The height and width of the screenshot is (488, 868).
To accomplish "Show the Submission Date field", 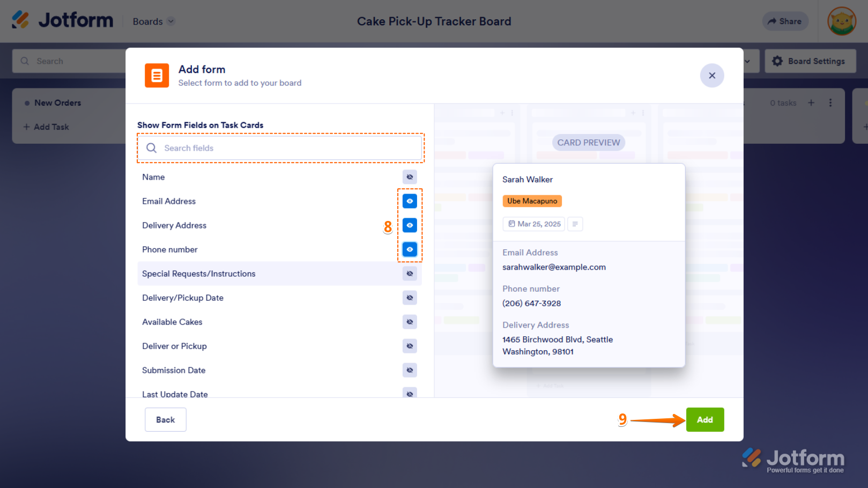I will point(410,370).
